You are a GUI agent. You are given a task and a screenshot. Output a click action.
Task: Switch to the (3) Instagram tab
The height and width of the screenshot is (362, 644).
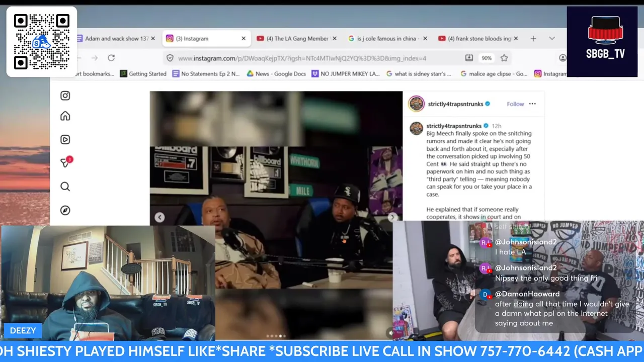tap(206, 38)
